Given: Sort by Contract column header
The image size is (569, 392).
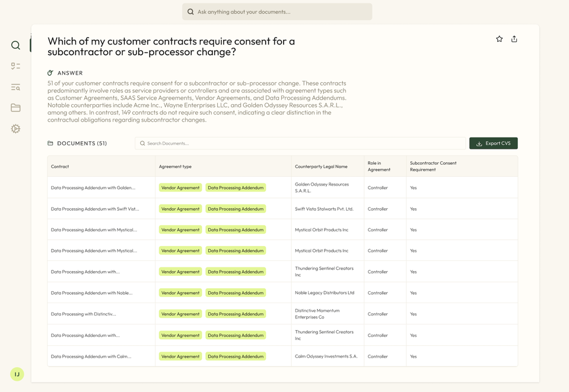Looking at the screenshot, I should pos(60,167).
